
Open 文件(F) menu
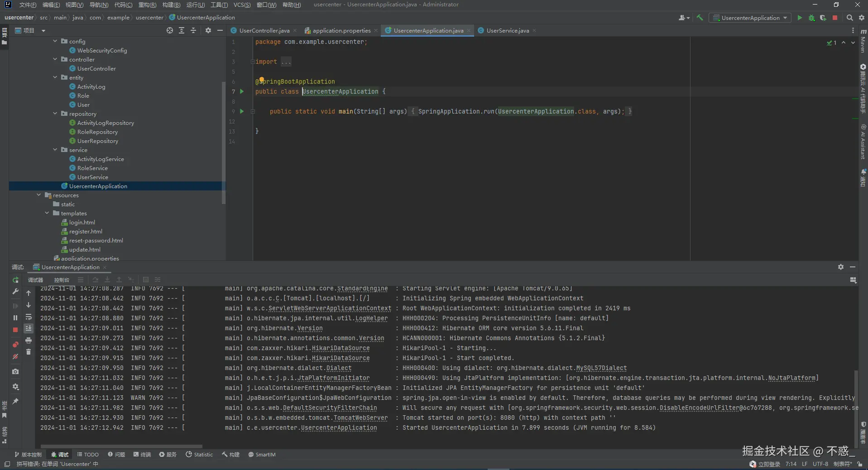tap(28, 5)
